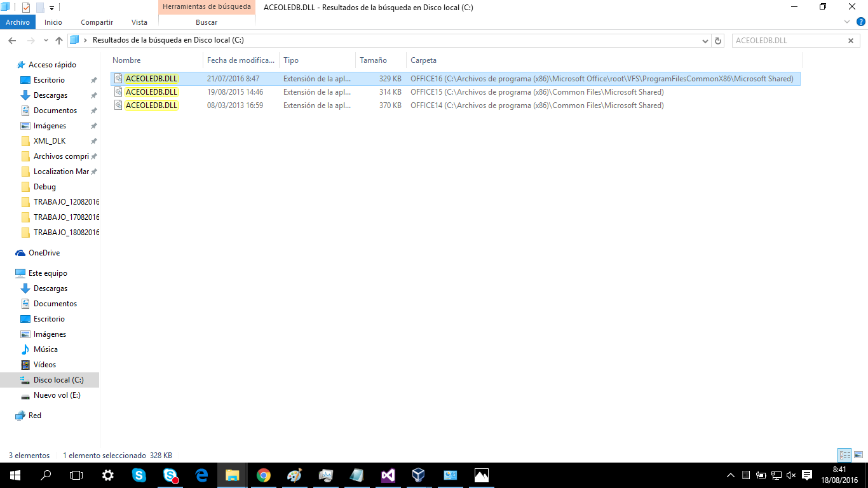Open pinned Imágenes under Acceso rápido
This screenshot has height=488, width=868.
coord(50,126)
